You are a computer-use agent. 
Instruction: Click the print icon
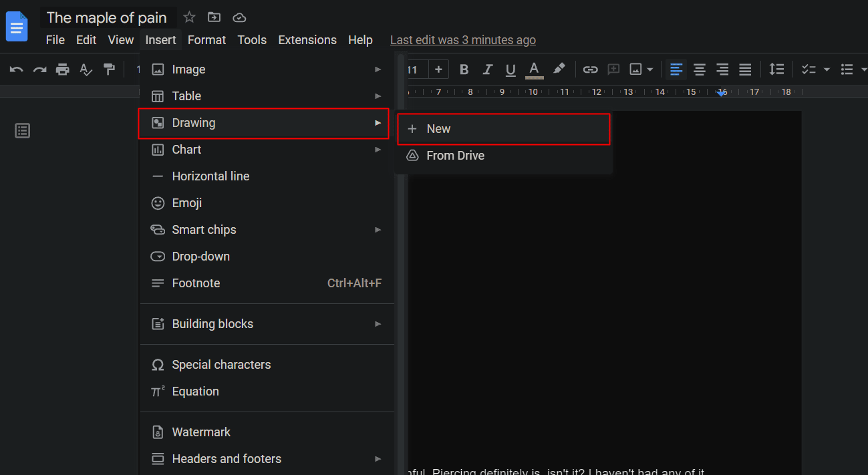(x=63, y=69)
